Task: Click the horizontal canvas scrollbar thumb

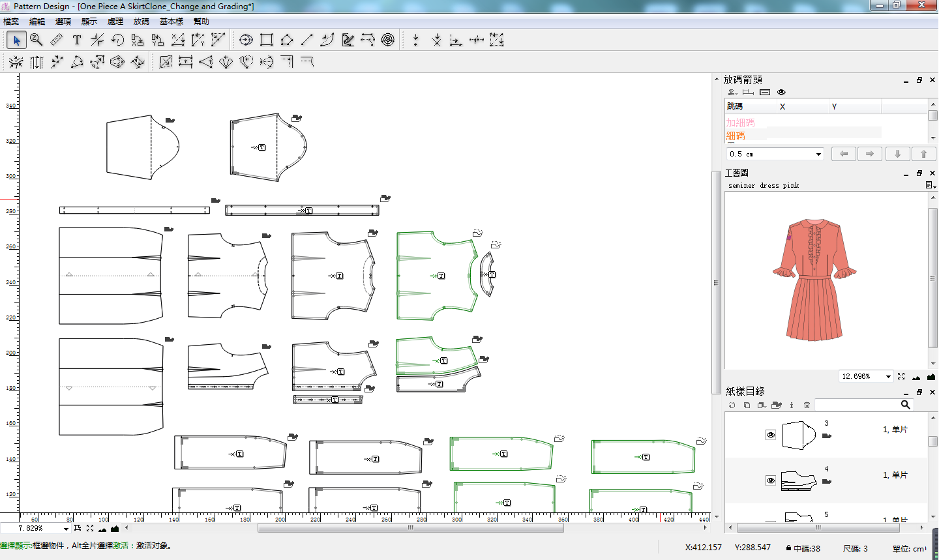Action: pyautogui.click(x=410, y=528)
